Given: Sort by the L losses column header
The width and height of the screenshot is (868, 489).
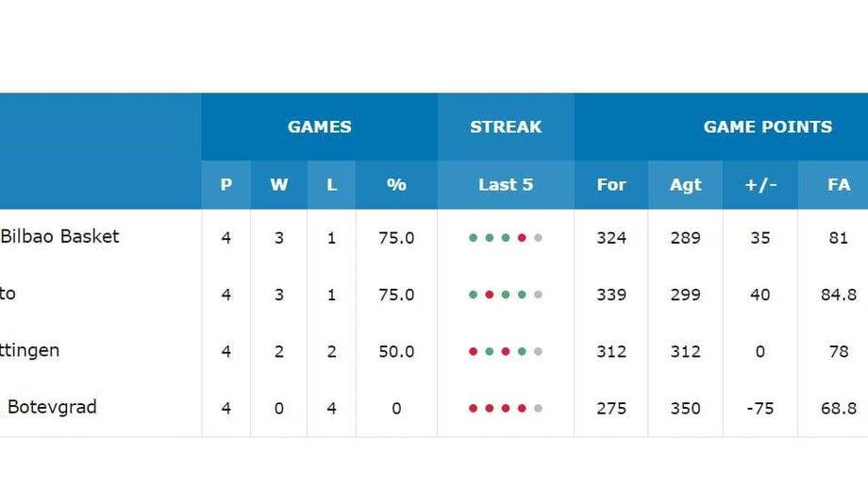Looking at the screenshot, I should 331,185.
